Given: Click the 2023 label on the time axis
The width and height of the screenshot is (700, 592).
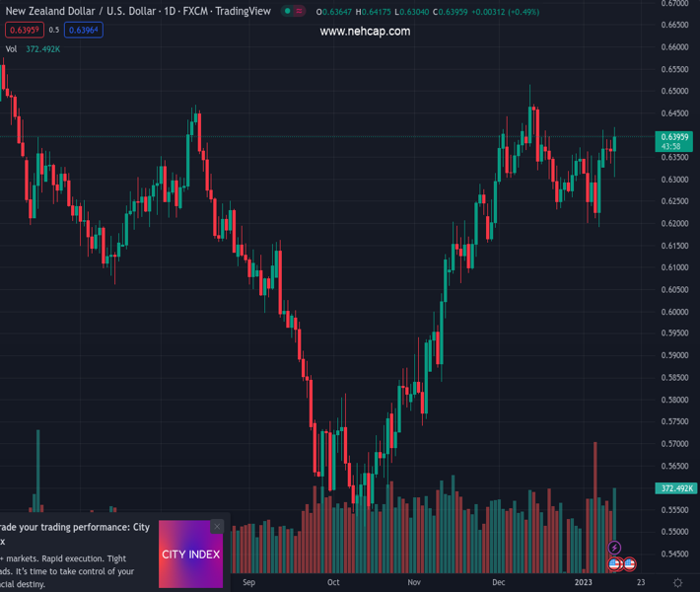Looking at the screenshot, I should [585, 583].
